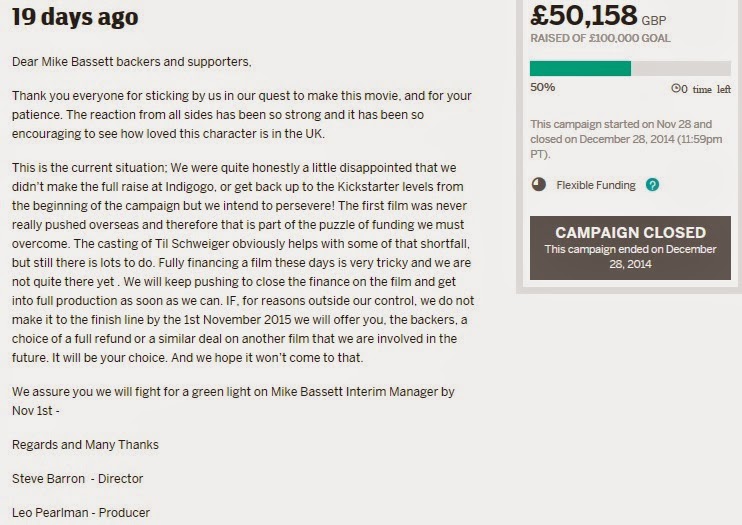Click the Steve Barron - Director line
The image size is (742, 525).
point(77,479)
